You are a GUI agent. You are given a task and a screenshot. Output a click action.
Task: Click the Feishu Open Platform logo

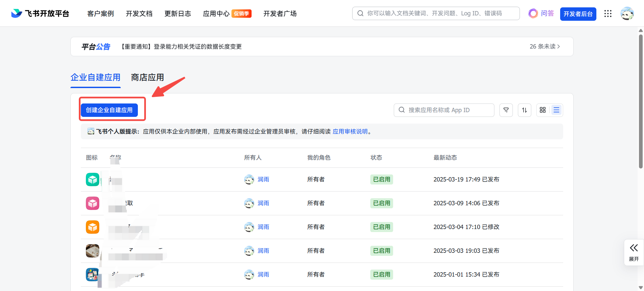tap(40, 13)
